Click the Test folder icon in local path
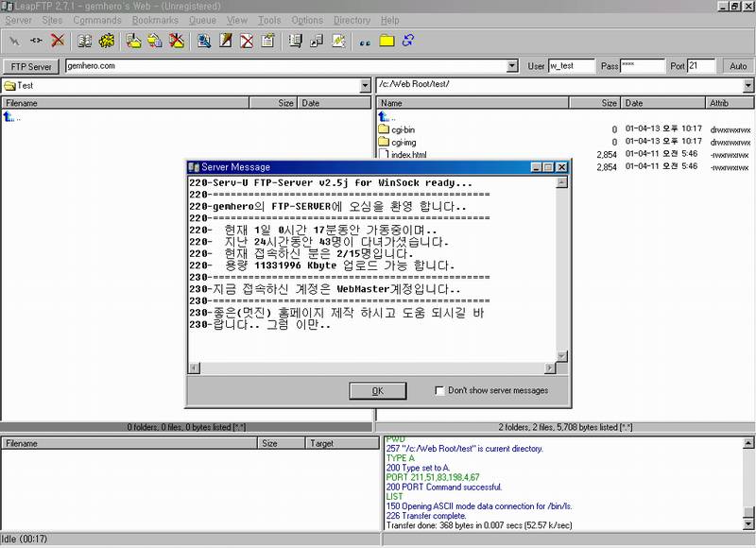The image size is (756, 548). coord(9,86)
